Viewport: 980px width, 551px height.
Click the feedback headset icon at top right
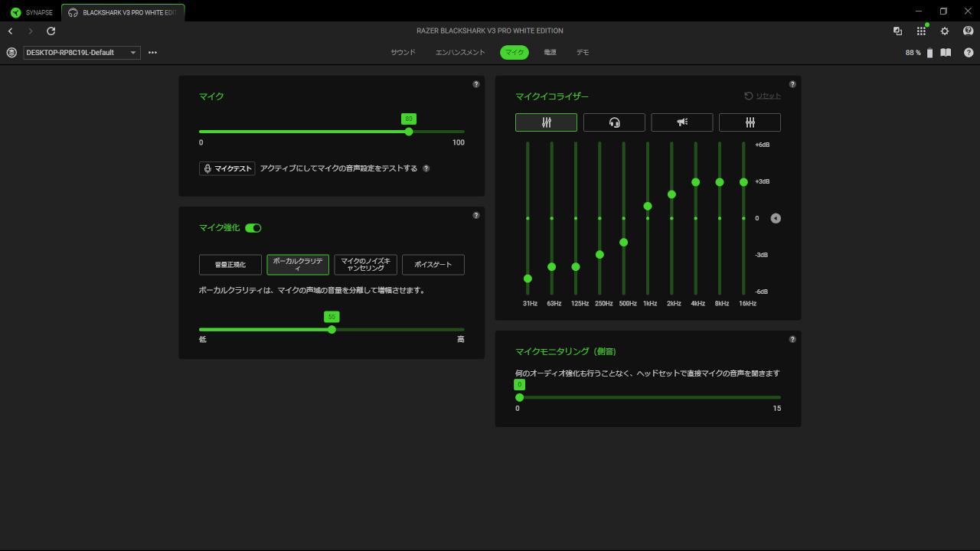(968, 31)
